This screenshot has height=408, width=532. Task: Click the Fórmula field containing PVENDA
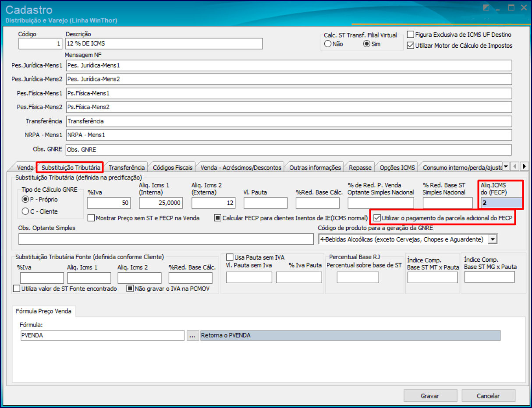[102, 335]
